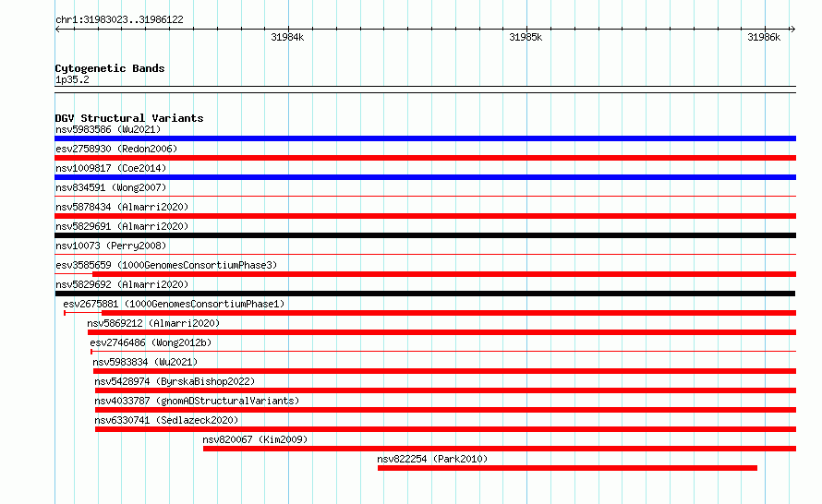
Task: Select the nsv5829692 (Almarri2020) black bar
Action: [425, 294]
